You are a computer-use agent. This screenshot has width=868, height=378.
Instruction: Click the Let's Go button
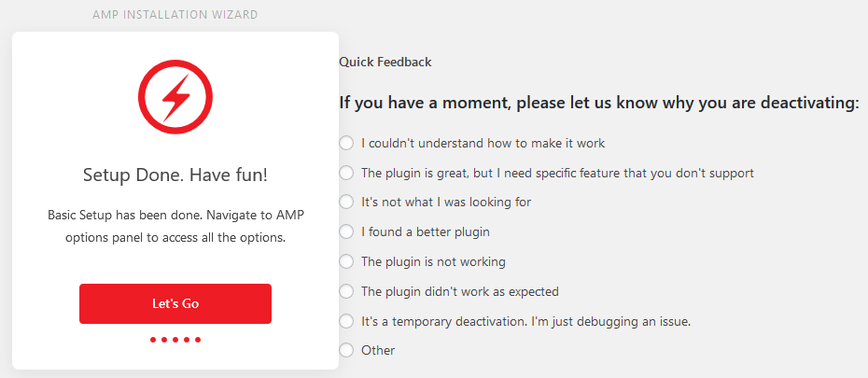tap(175, 304)
